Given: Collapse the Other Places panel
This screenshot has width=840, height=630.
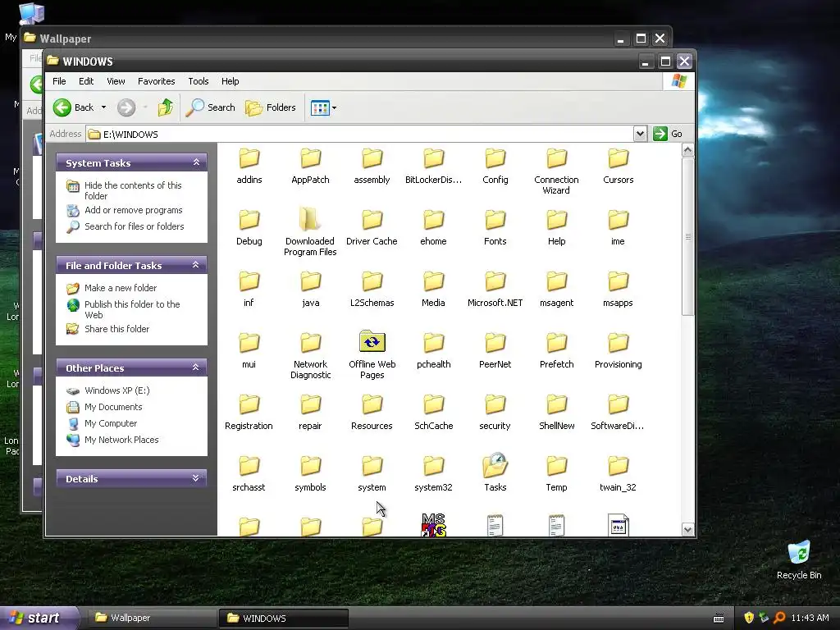Looking at the screenshot, I should point(196,367).
